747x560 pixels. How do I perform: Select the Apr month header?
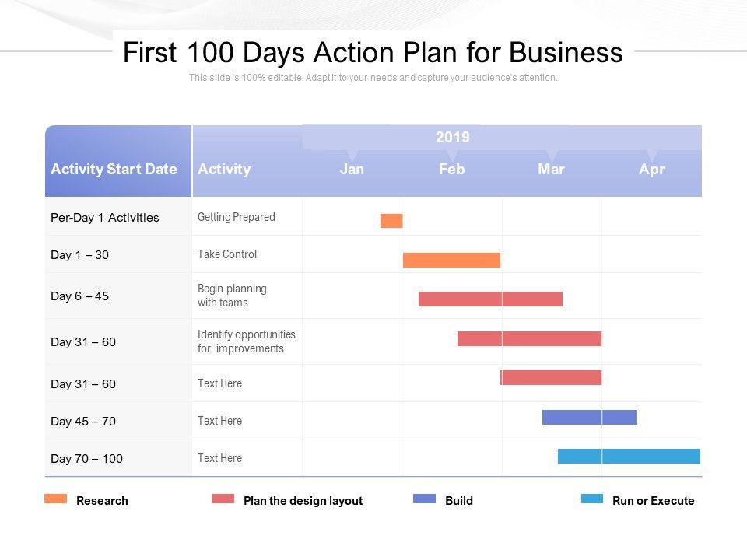tap(651, 169)
